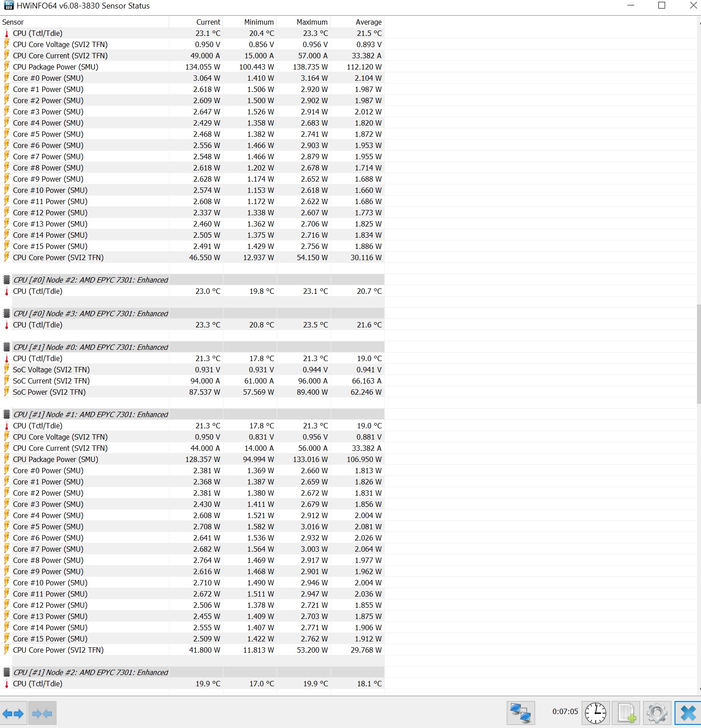This screenshot has height=728, width=701.
Task: Select the SoC Power (SVI2 TFN) row label
Action: [x=49, y=392]
